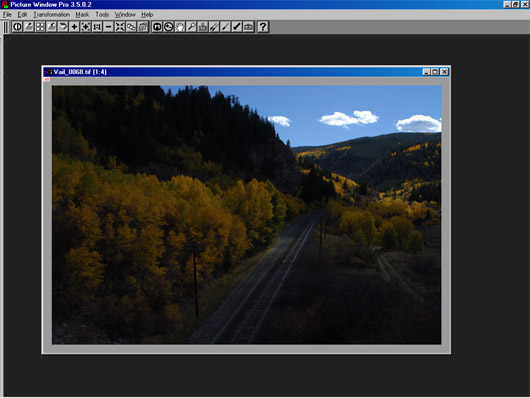Viewport: 530px width, 398px height.
Task: Click the Vail landscape photo in image window
Action: 246,215
